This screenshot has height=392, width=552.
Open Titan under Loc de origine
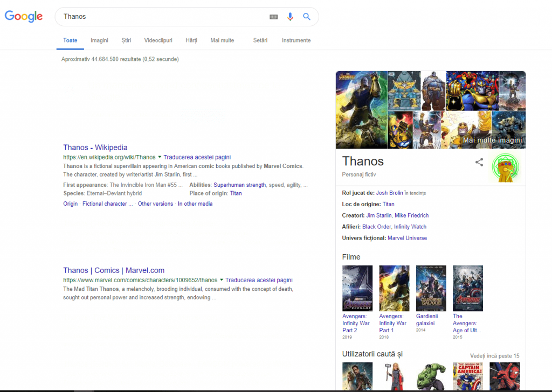click(x=388, y=204)
